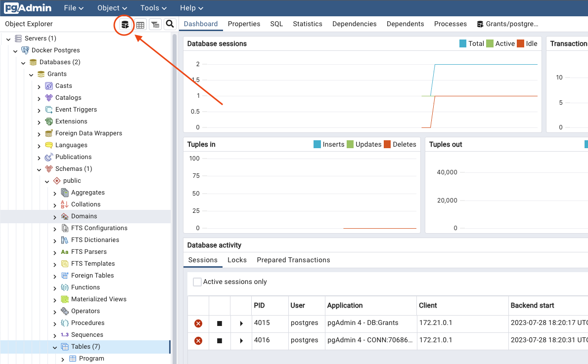Viewport: 588px width, 364px height.
Task: Switch to the Properties tab
Action: pos(244,24)
